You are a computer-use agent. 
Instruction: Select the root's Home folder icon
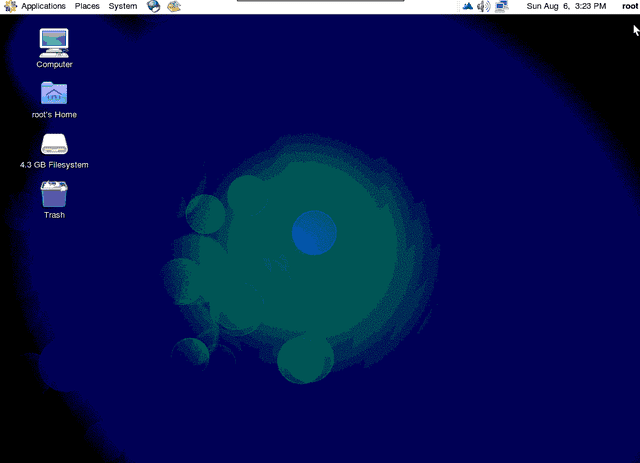coord(54,93)
